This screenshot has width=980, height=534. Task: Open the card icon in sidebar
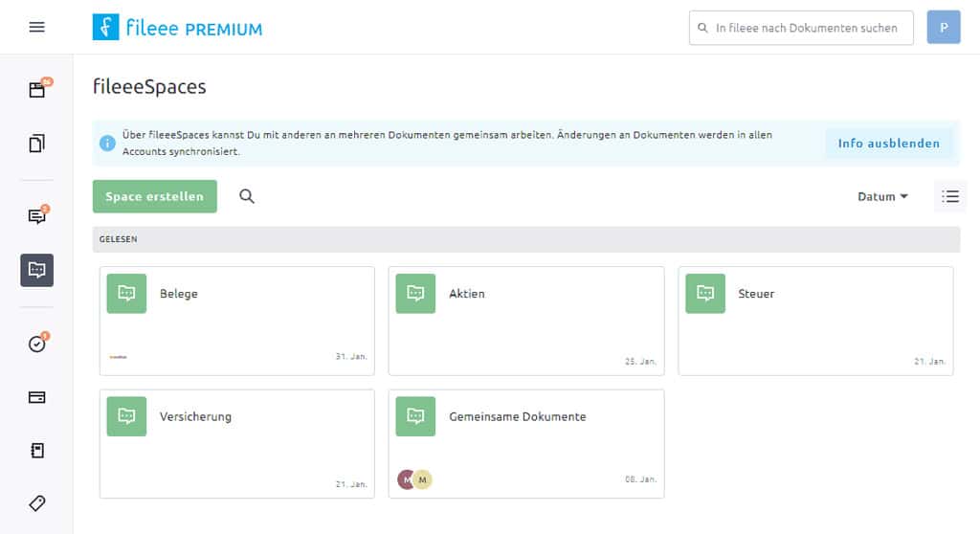pos(37,397)
